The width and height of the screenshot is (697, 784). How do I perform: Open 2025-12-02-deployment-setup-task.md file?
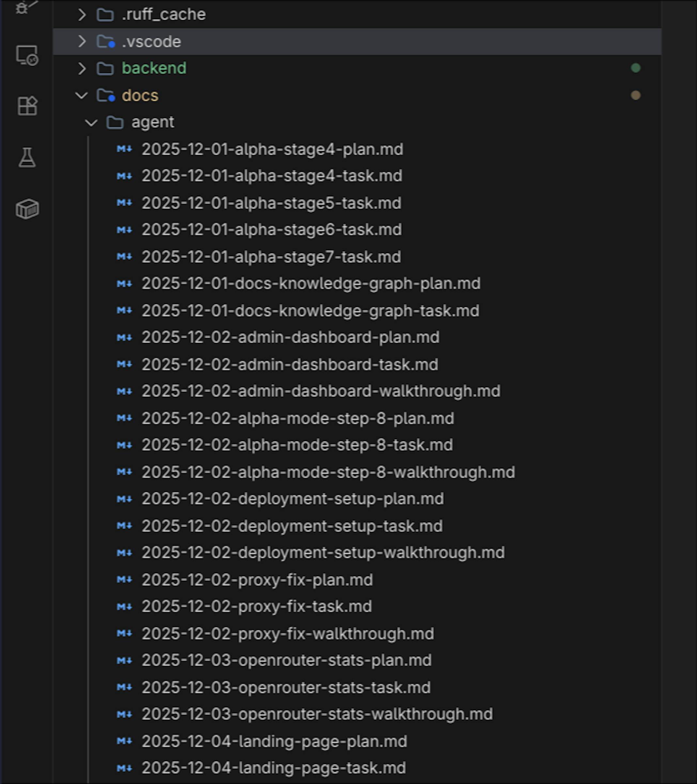[x=292, y=526]
